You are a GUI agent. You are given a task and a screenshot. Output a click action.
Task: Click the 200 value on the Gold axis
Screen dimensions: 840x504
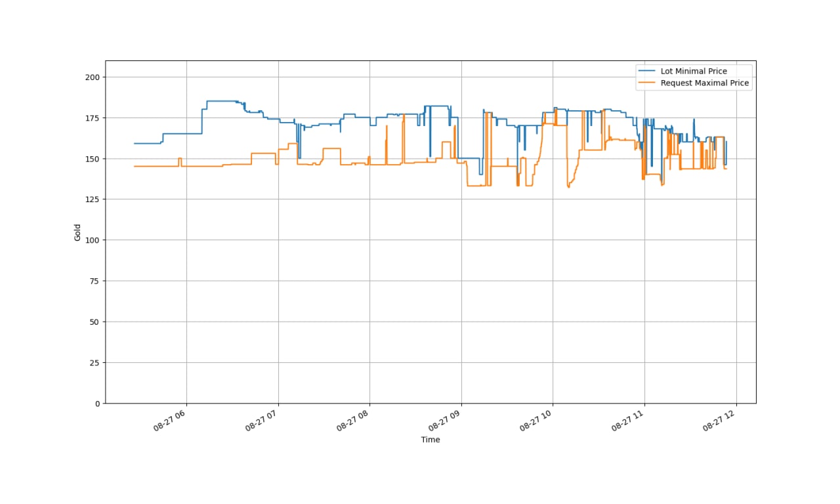(x=93, y=77)
